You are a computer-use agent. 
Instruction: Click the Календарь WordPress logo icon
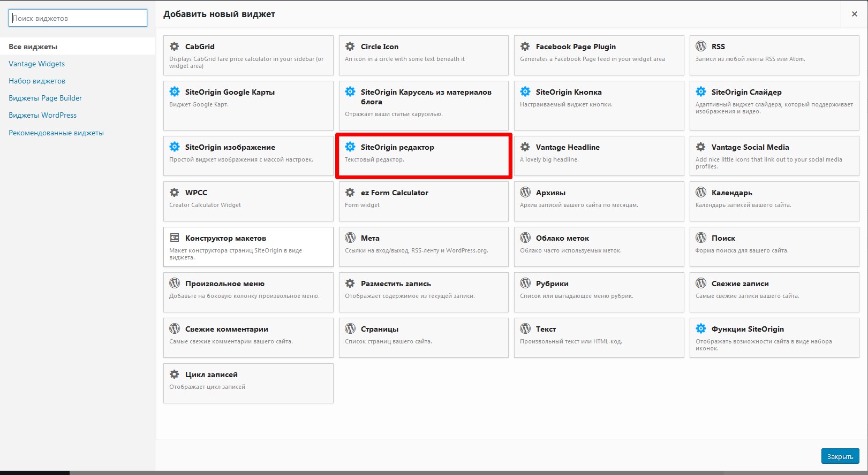pyautogui.click(x=701, y=193)
